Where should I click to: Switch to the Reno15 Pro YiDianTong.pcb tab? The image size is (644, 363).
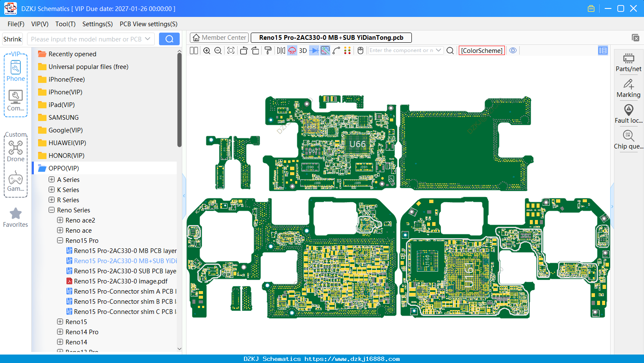point(331,38)
